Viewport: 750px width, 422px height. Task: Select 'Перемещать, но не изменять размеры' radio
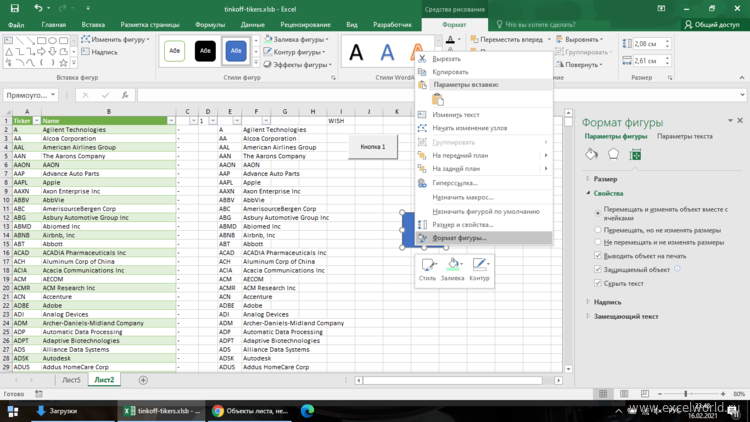(597, 230)
